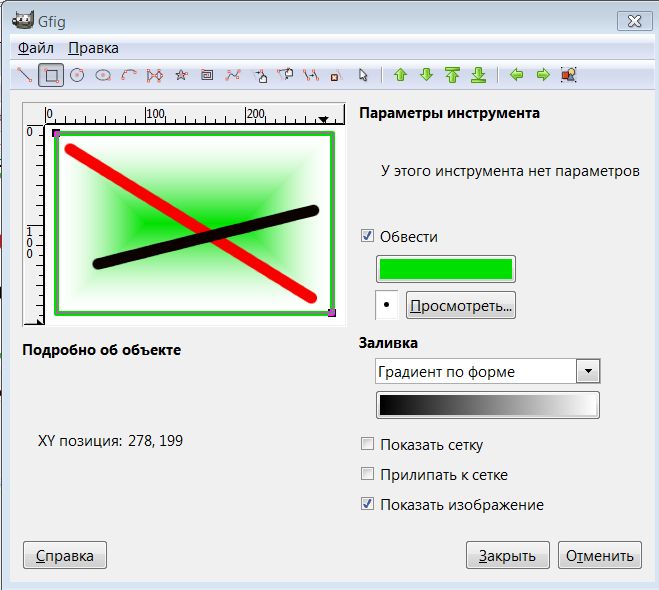Screen dimensions: 659x590
Task: Pick the Ellipse tool
Action: (103, 75)
